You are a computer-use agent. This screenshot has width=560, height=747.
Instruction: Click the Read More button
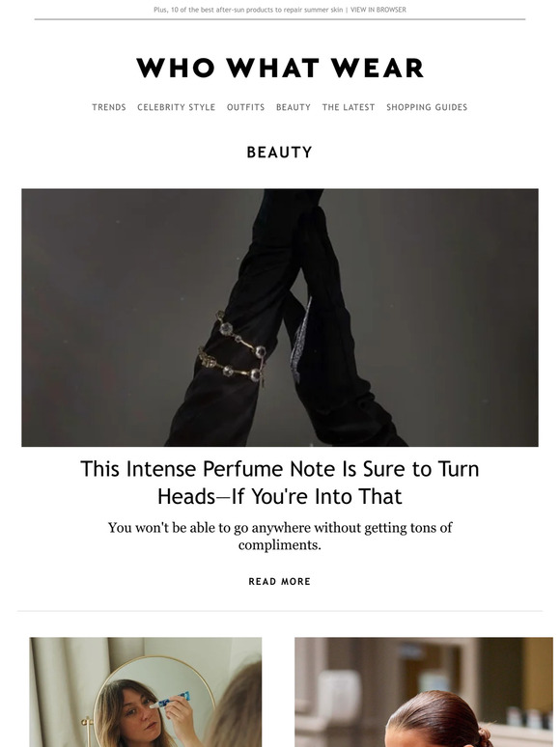point(280,581)
